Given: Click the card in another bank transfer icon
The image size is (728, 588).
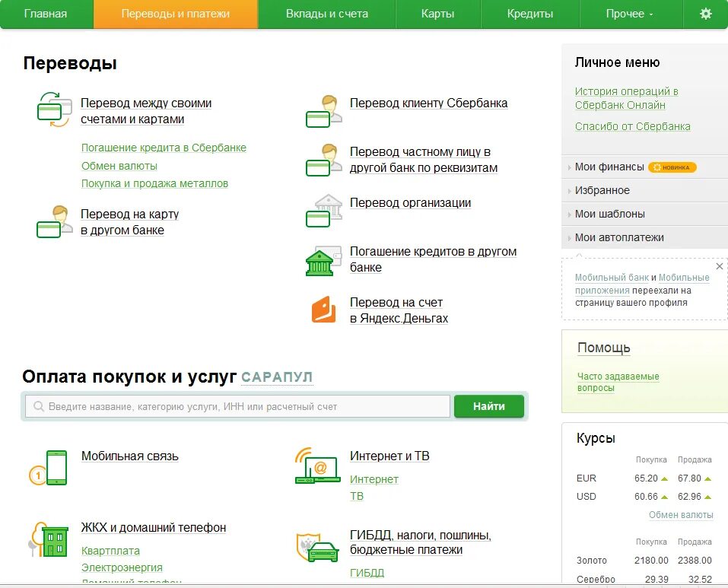Looking at the screenshot, I should coord(55,221).
